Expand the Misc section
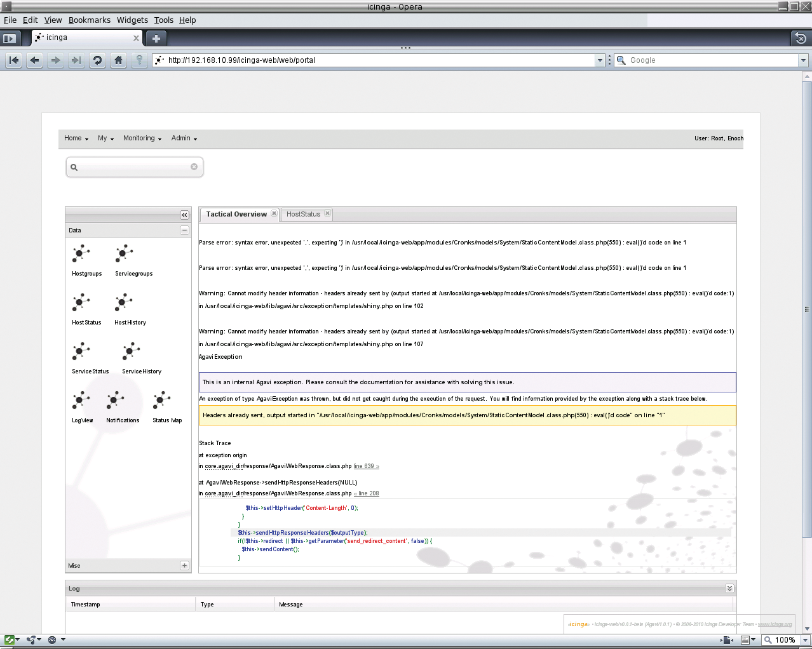This screenshot has height=649, width=812. coord(184,565)
